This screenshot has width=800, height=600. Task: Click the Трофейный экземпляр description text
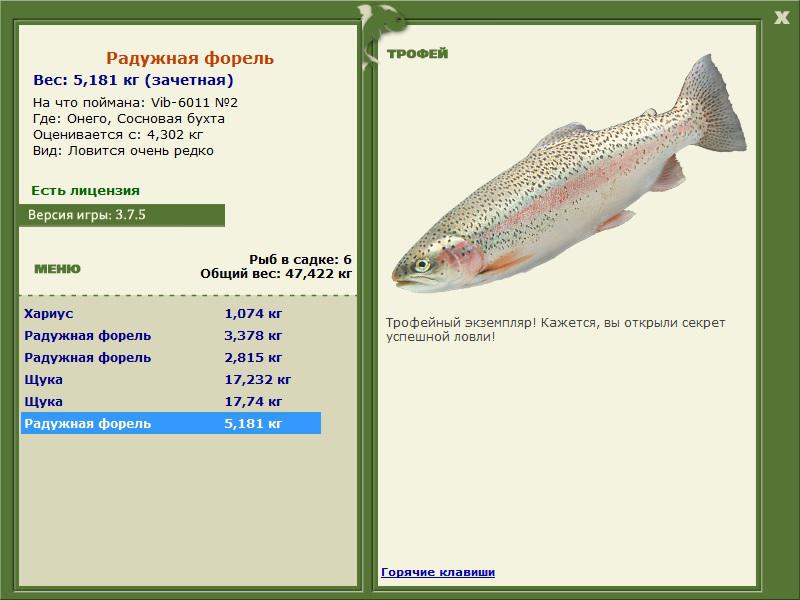[x=555, y=330]
